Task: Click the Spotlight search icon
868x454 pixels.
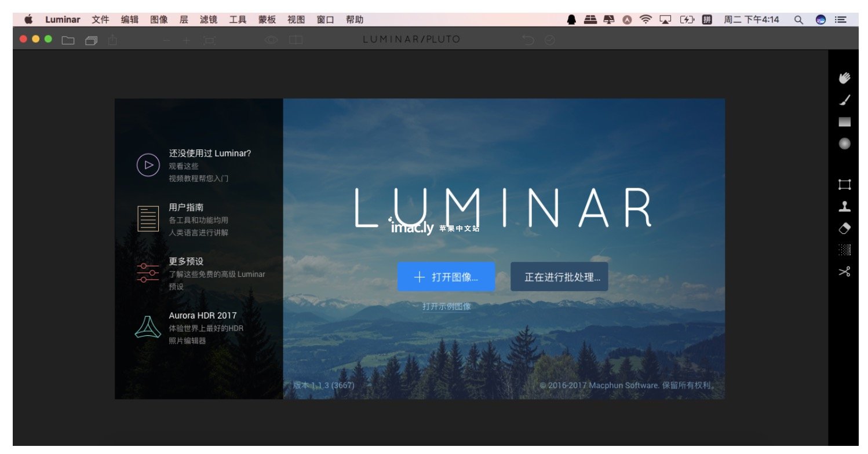Action: pos(798,19)
